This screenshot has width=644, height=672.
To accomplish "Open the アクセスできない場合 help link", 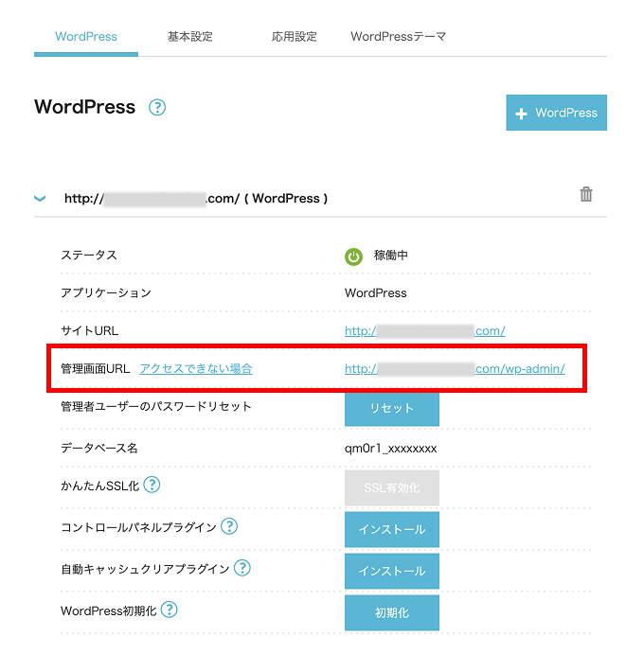I will point(196,369).
